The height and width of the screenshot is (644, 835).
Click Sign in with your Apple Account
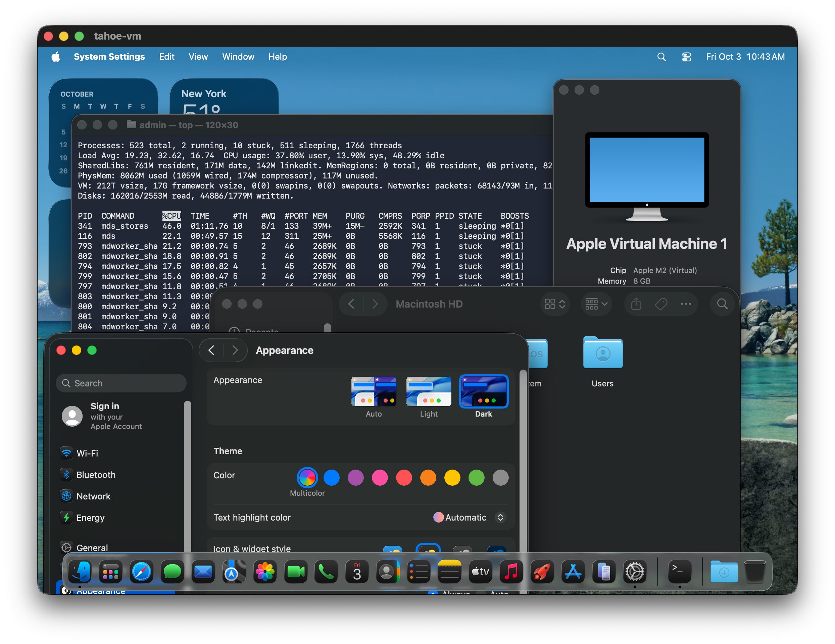pos(116,416)
